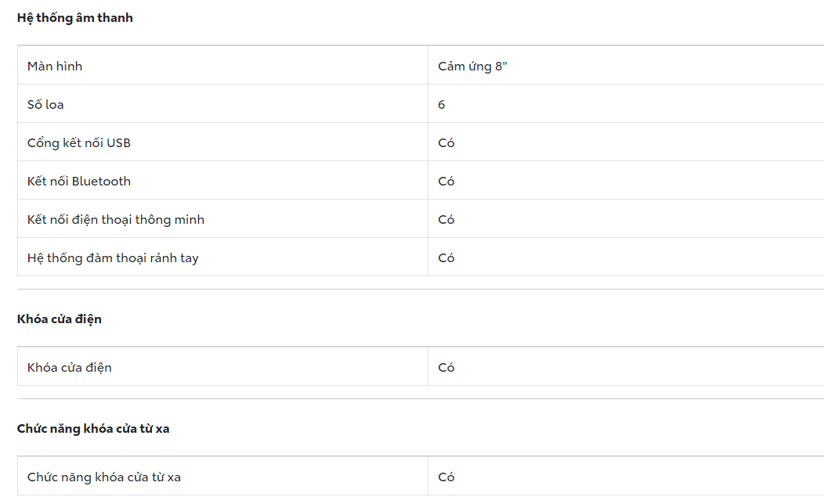Select Có in the smartphone connection row

pos(446,220)
